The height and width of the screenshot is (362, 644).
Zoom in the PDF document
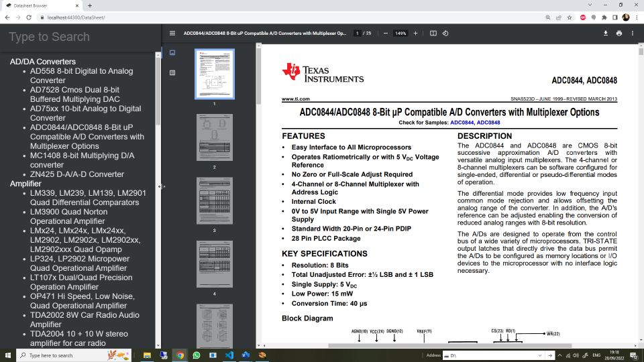[415, 34]
